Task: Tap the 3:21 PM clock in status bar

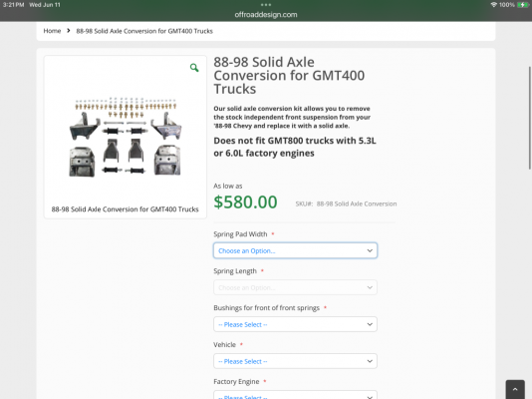Action: [13, 5]
